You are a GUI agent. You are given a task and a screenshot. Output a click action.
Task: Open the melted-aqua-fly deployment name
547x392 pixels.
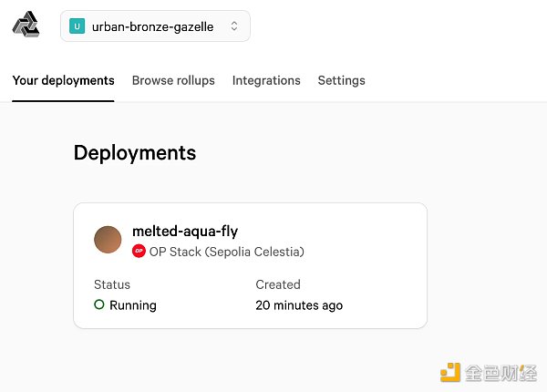pos(185,232)
